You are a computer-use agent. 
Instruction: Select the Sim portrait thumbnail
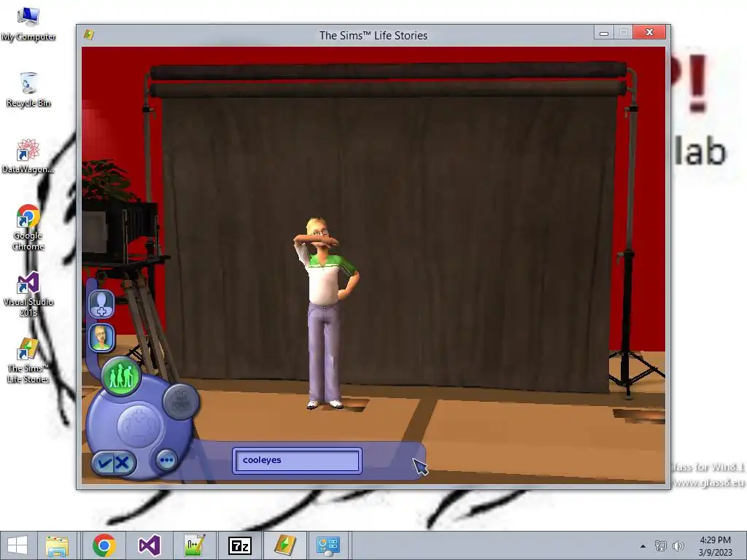pyautogui.click(x=101, y=337)
